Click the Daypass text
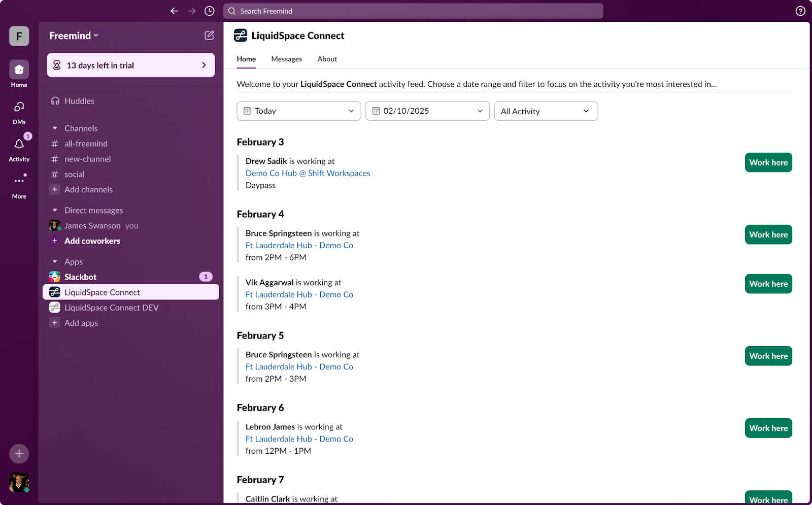812x505 pixels. pyautogui.click(x=261, y=185)
